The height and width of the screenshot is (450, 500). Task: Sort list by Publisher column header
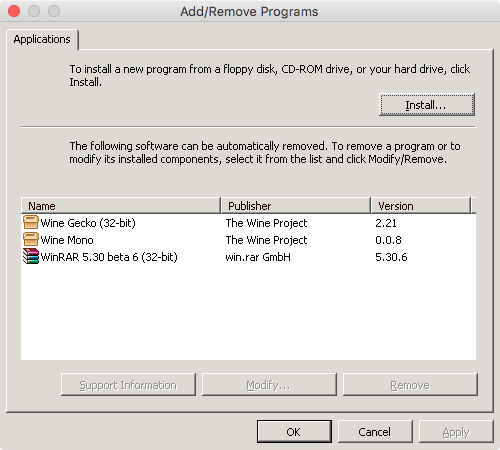pyautogui.click(x=296, y=206)
